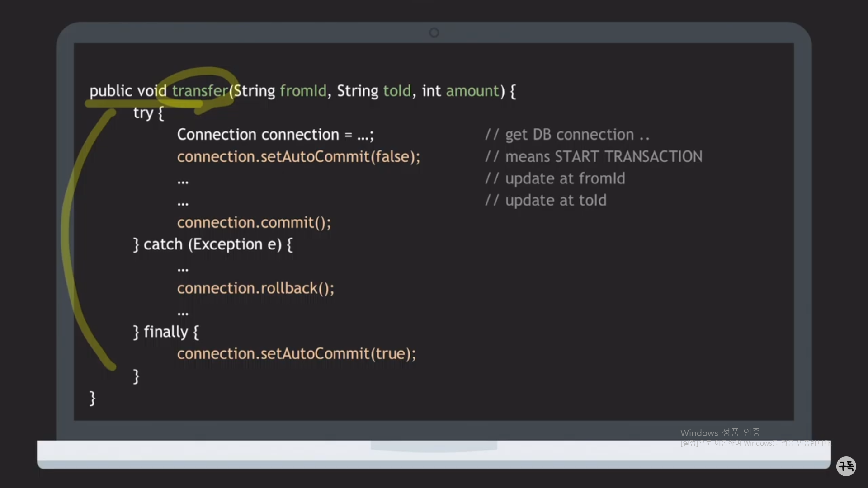Click the round 구독 subscribe button
The width and height of the screenshot is (868, 488).
pos(846,466)
